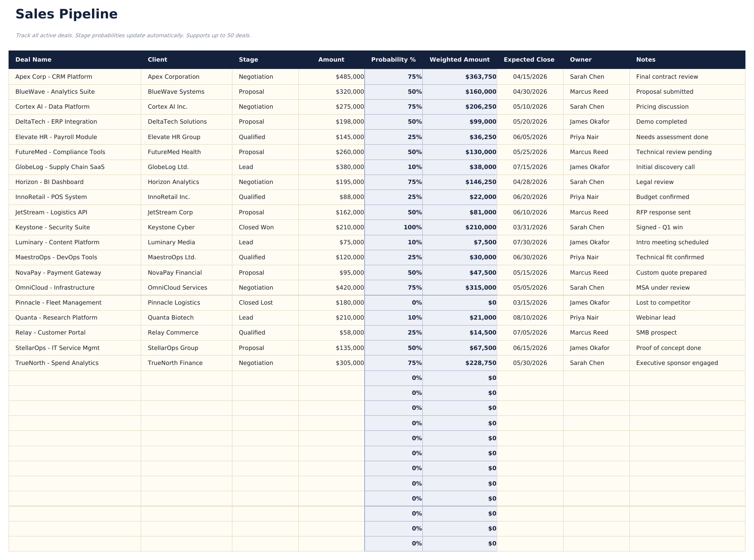Click the Lost to competitor note
Image resolution: width=754 pixels, height=560 pixels.
[663, 302]
